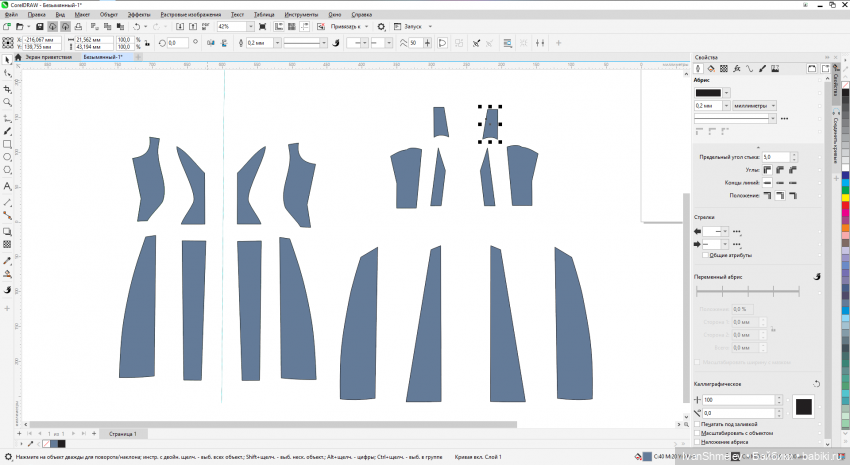Click the variable outline width slider
The image size is (850, 465).
point(748,292)
